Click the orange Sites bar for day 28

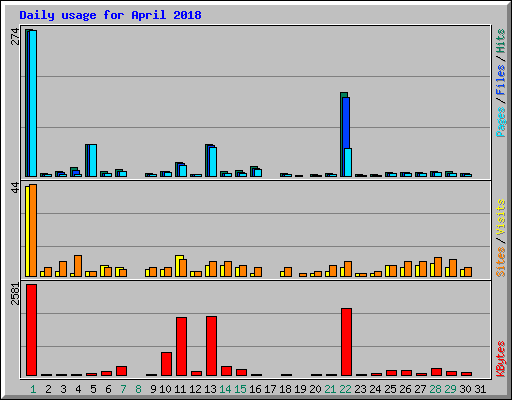click(438, 267)
